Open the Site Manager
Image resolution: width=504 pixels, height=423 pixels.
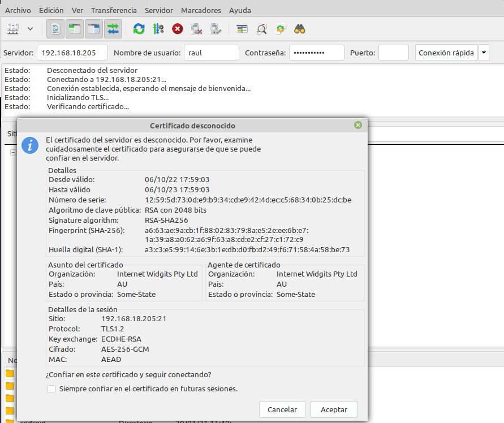[11, 28]
